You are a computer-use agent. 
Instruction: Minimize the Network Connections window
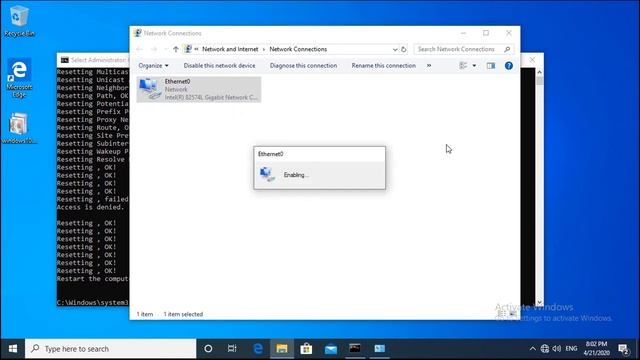(463, 33)
